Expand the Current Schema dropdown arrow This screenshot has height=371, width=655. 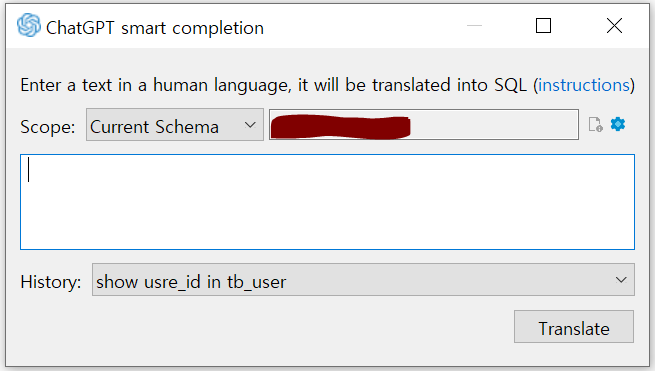click(250, 125)
